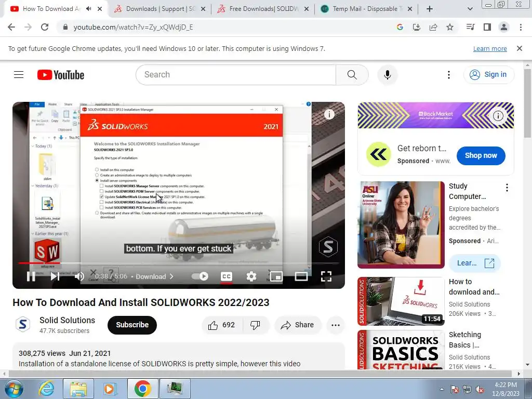Open YouTube guide hamburger menu
532x399 pixels.
click(x=19, y=75)
